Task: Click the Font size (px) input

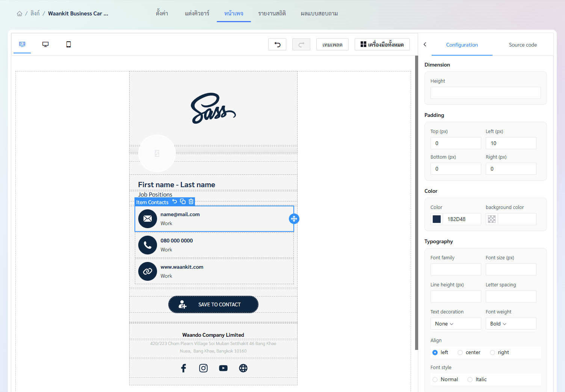Action: (511, 269)
